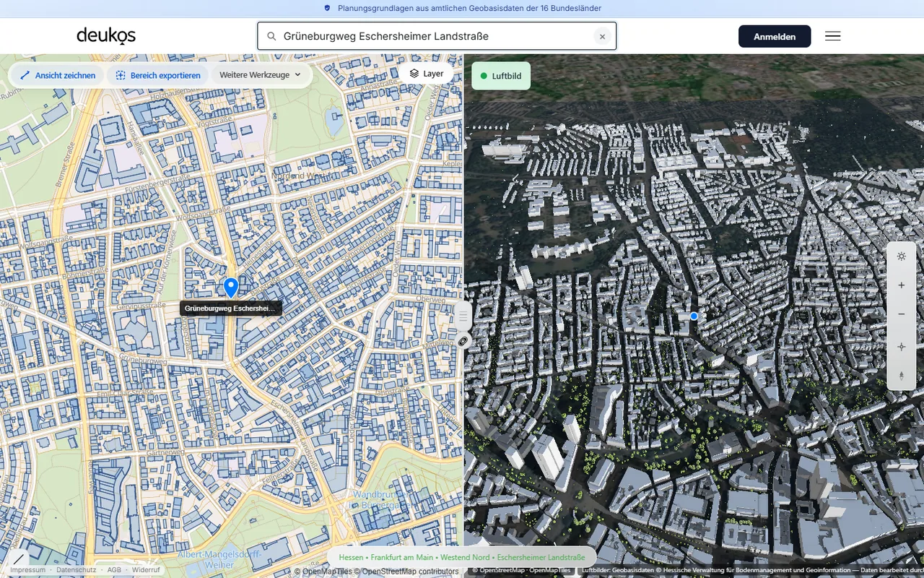Image resolution: width=924 pixels, height=578 pixels.
Task: Click the Anmelden button
Action: tap(775, 36)
